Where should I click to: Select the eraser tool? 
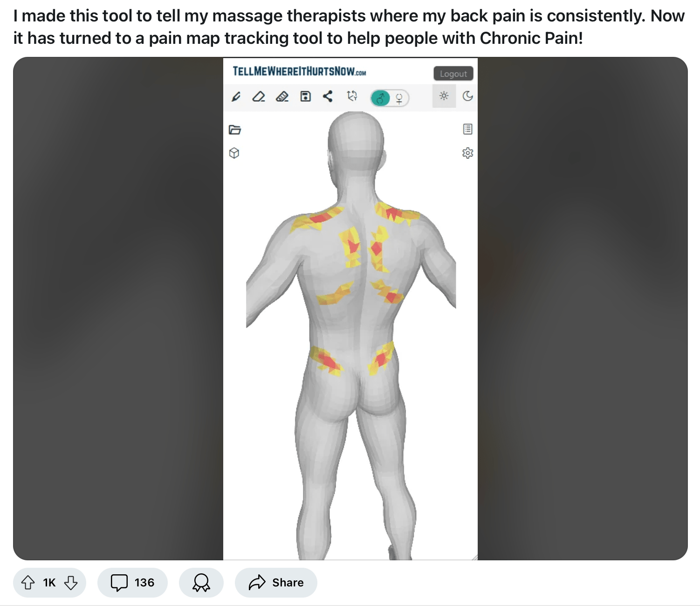click(x=259, y=96)
